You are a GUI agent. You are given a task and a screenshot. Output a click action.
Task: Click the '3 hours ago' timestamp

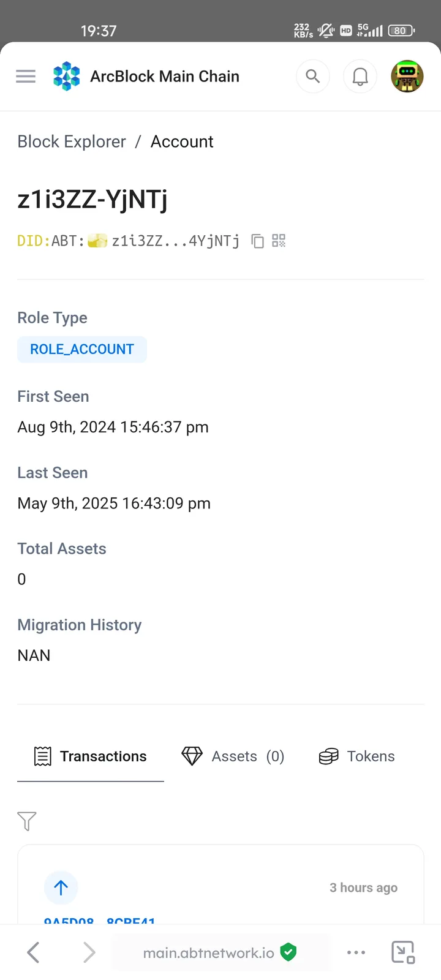point(363,888)
